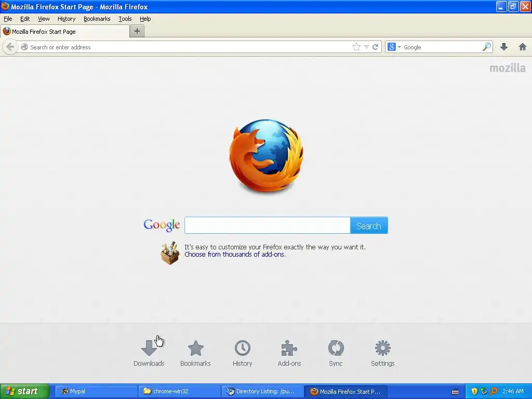Open the File menu
Screen dimensions: 532x399
(8, 19)
